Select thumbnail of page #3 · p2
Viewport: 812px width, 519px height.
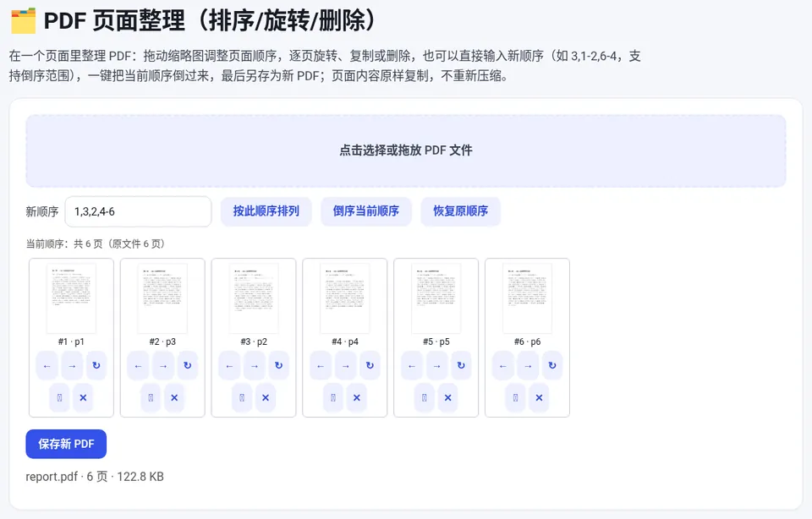click(x=254, y=298)
